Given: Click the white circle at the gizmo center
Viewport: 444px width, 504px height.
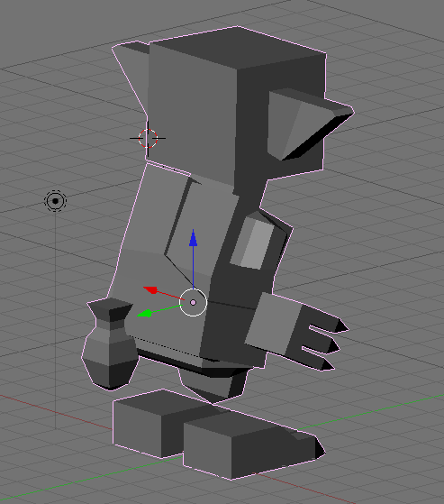Looking at the screenshot, I should pyautogui.click(x=193, y=302).
